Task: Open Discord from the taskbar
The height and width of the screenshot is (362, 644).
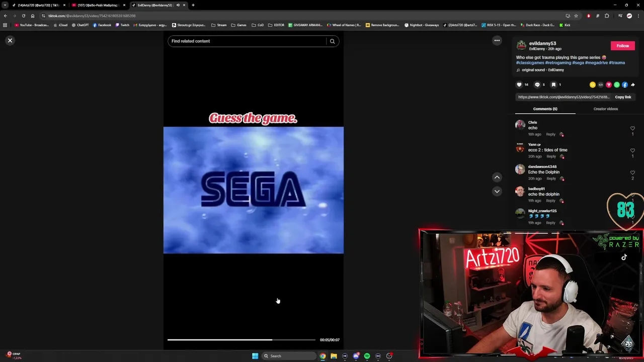Action: pos(356,356)
